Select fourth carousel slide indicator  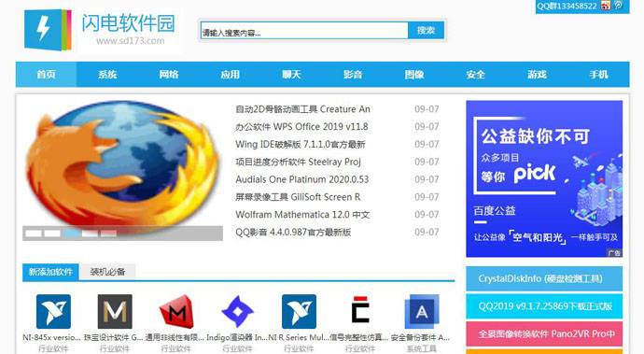tap(90, 234)
